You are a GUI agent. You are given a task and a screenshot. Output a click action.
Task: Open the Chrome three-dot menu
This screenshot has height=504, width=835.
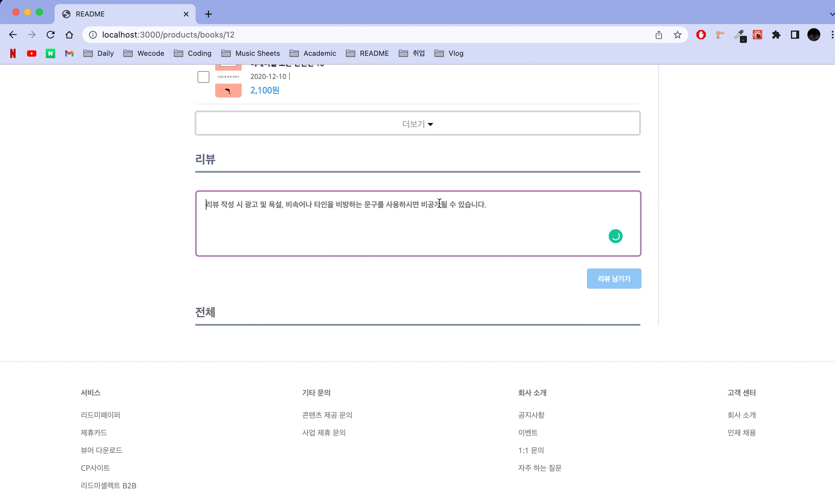[831, 35]
